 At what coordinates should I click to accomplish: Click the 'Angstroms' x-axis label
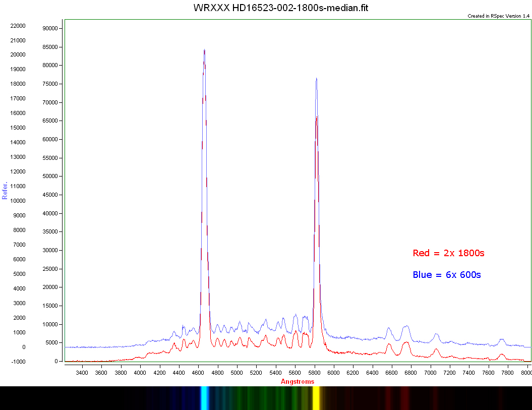tap(298, 382)
